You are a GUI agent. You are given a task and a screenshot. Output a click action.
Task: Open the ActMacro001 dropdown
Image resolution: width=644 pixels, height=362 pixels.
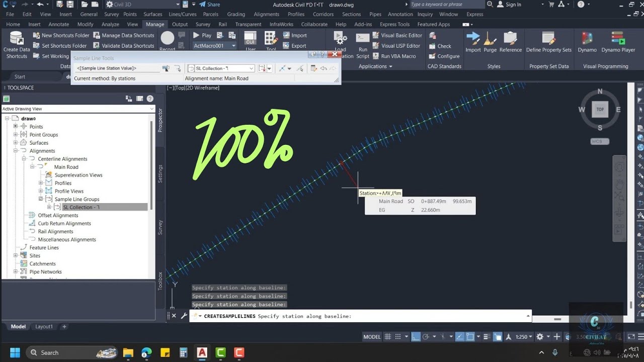pyautogui.click(x=233, y=46)
